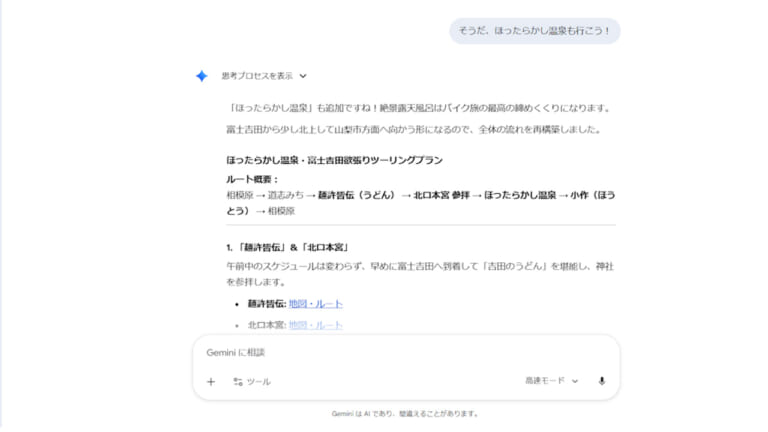
Task: Click the 思考プロセスを表示 label
Action: coord(257,76)
